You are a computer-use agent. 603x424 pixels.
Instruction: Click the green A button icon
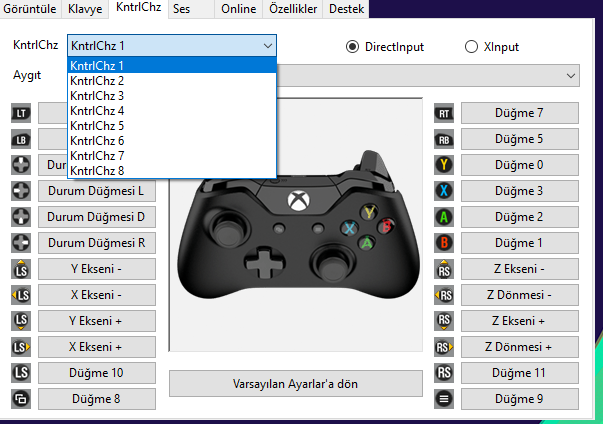pos(444,217)
